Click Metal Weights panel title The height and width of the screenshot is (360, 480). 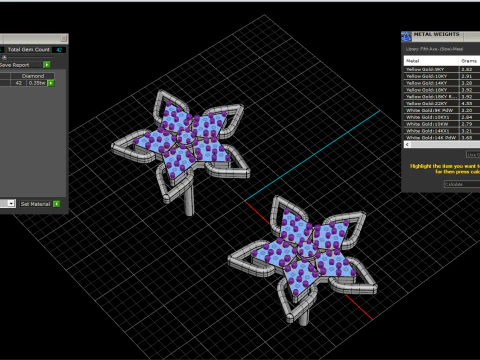click(x=436, y=34)
